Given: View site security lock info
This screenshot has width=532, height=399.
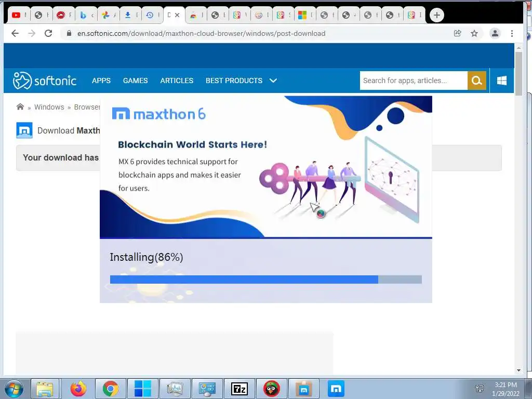Looking at the screenshot, I should 69,33.
